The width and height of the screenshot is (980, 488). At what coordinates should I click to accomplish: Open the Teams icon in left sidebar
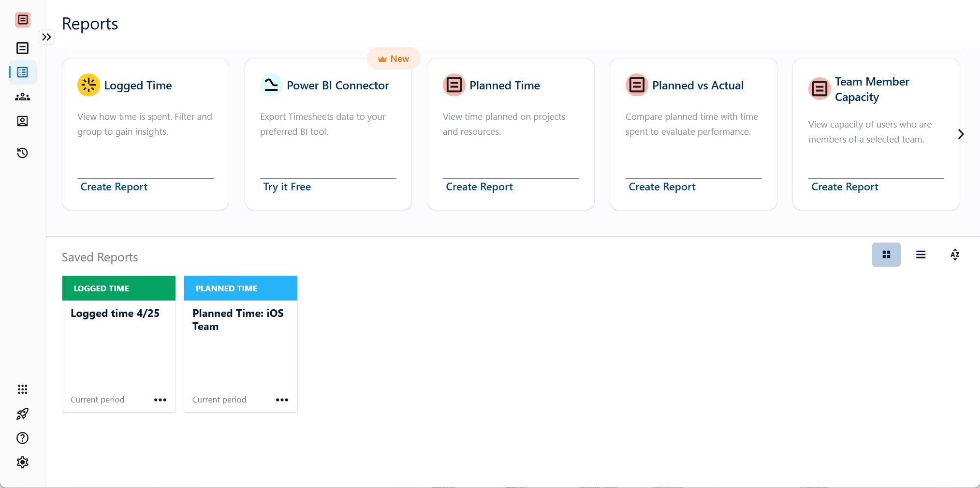[x=22, y=97]
